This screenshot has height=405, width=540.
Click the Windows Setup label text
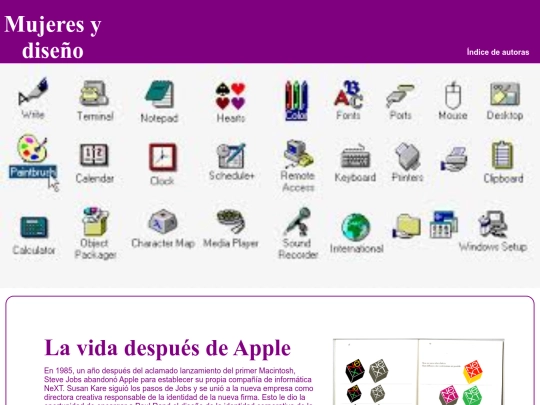pos(493,247)
